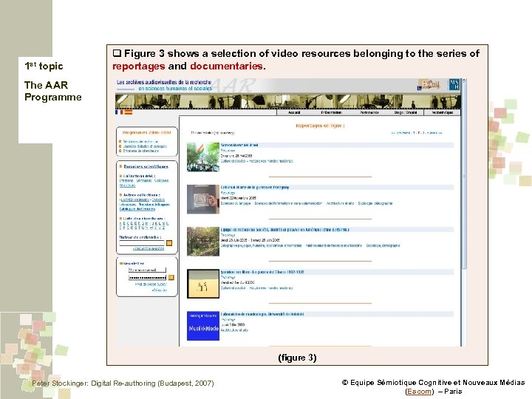This screenshot has width=532, height=399.
Task: Focus the search text field in sidebar
Action: coord(142,243)
